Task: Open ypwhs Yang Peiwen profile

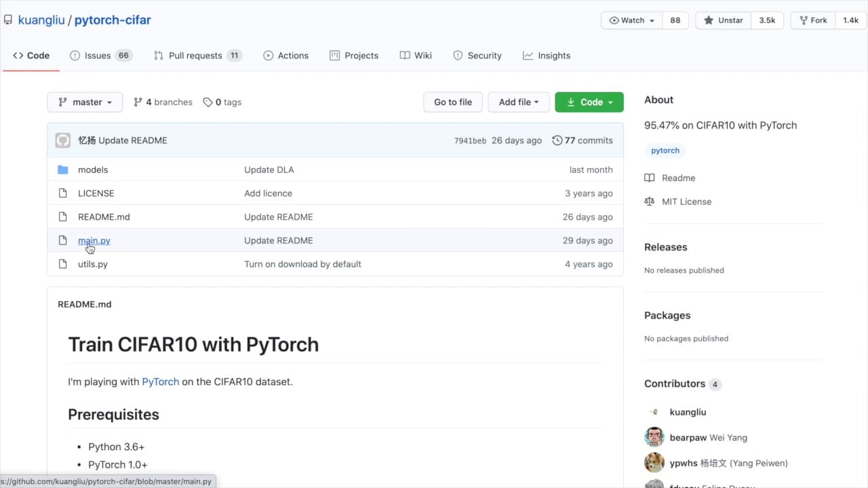Action: pyautogui.click(x=729, y=464)
